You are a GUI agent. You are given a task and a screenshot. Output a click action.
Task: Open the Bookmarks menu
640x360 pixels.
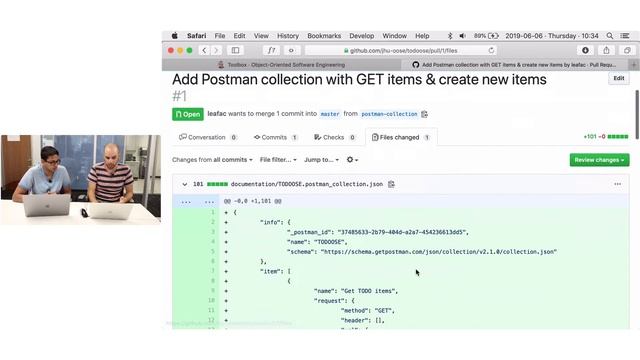point(324,36)
